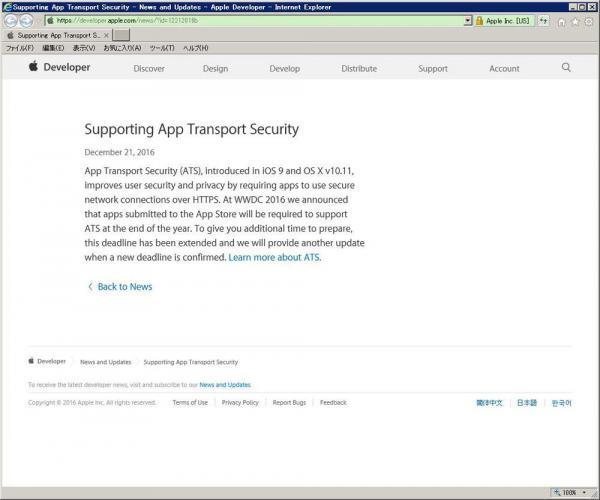Open News and Updates subscribe link

click(225, 384)
